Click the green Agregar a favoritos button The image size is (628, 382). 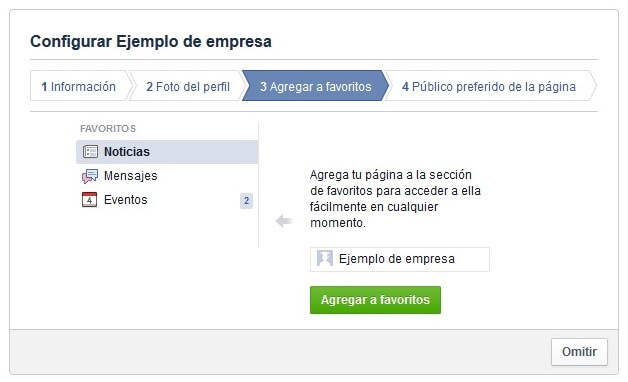375,300
